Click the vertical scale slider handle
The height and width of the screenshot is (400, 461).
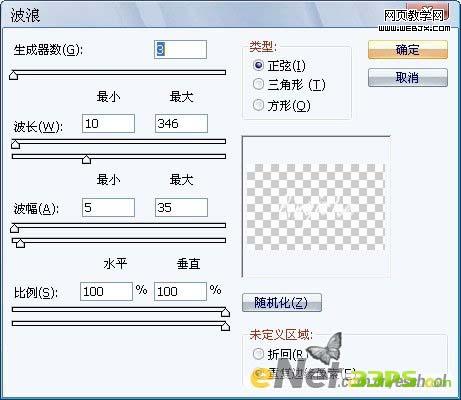(226, 326)
